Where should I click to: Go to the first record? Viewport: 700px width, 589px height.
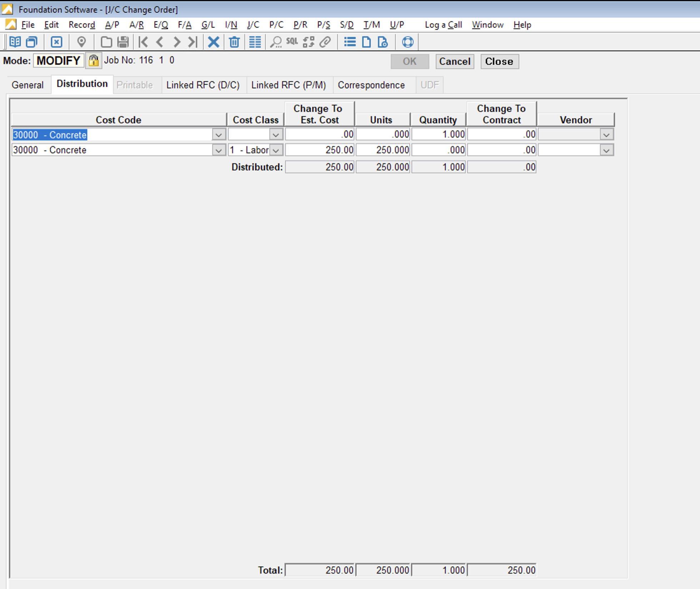click(143, 42)
